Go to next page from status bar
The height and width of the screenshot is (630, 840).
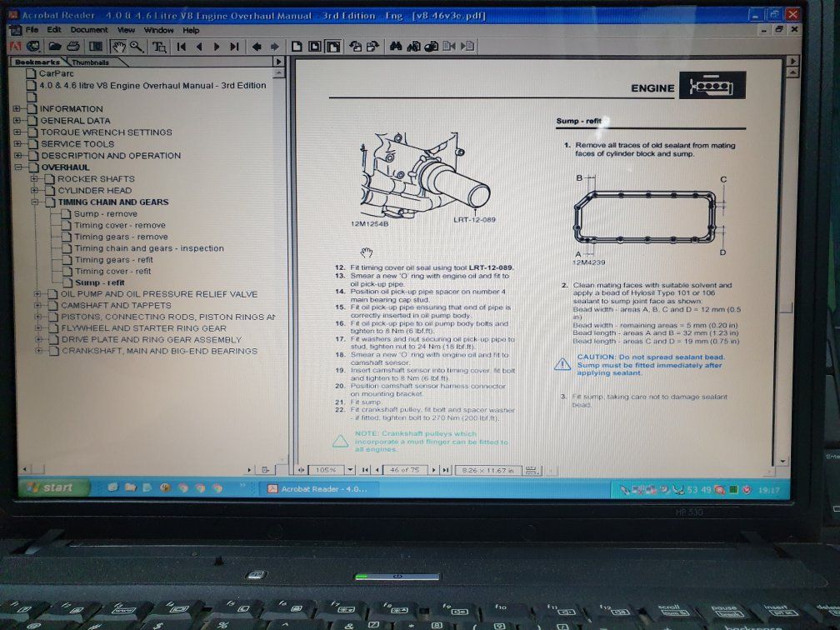[434, 470]
